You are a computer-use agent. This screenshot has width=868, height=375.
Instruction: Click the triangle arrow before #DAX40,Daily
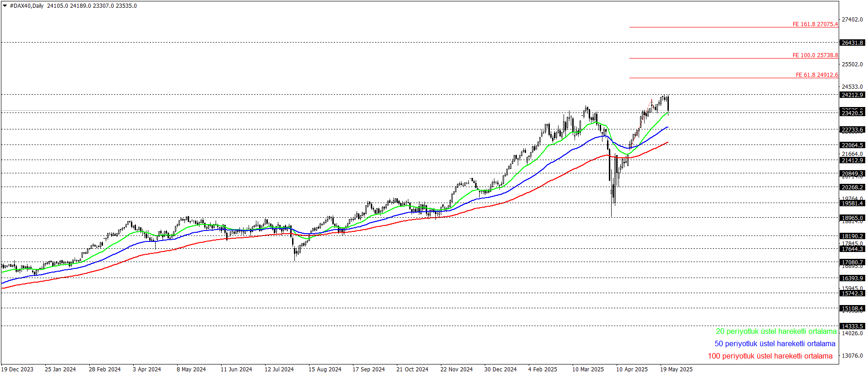[x=5, y=6]
